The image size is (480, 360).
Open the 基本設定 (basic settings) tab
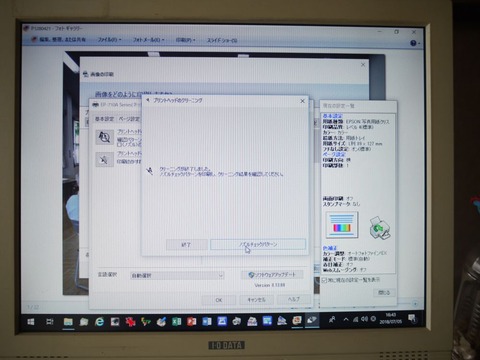pyautogui.click(x=104, y=119)
